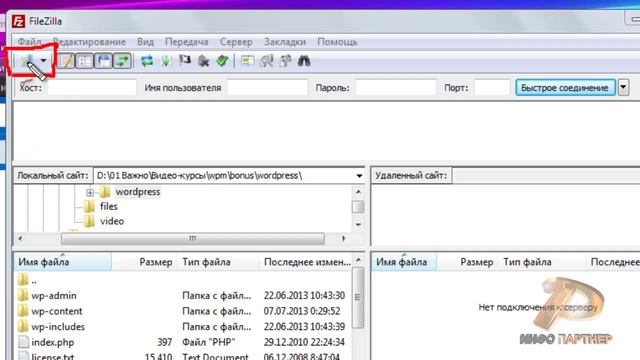Open the Закладки menu
Screen dimensions: 640x360
284,42
